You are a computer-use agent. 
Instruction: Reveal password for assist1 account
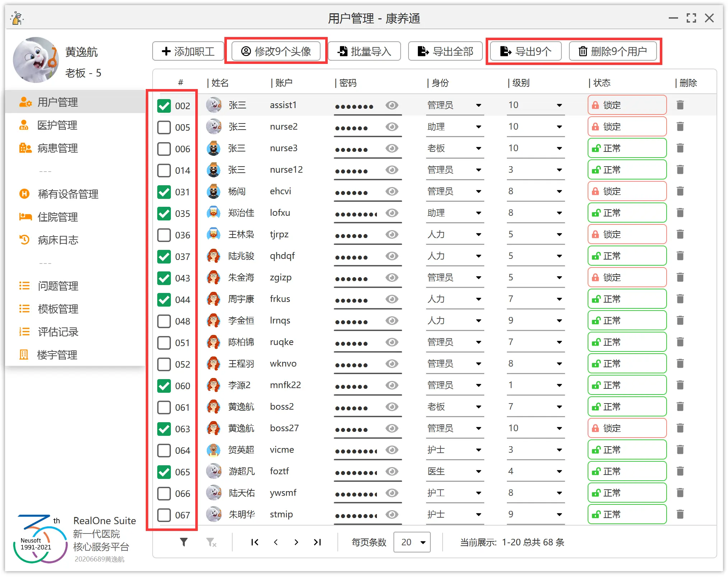[x=392, y=105]
